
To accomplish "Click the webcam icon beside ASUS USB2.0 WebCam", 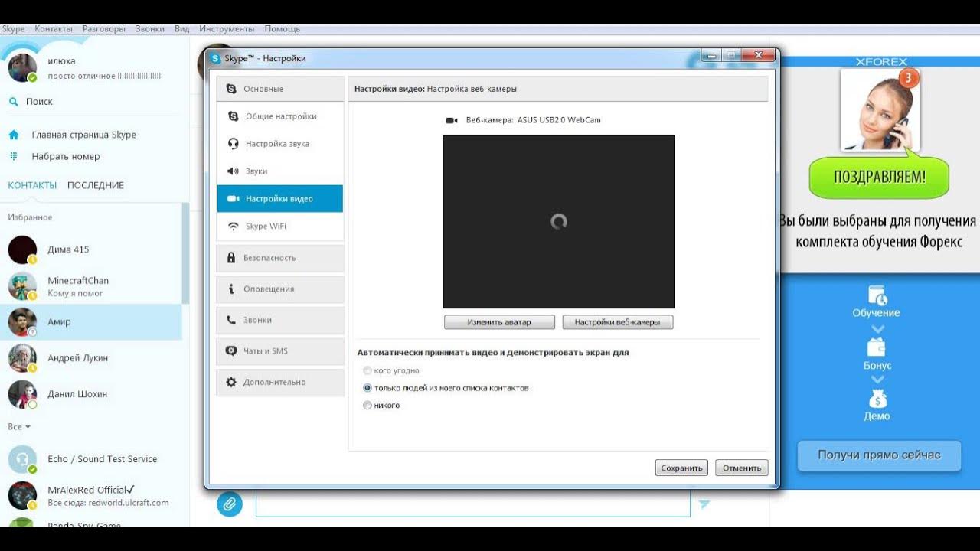I will coord(452,120).
